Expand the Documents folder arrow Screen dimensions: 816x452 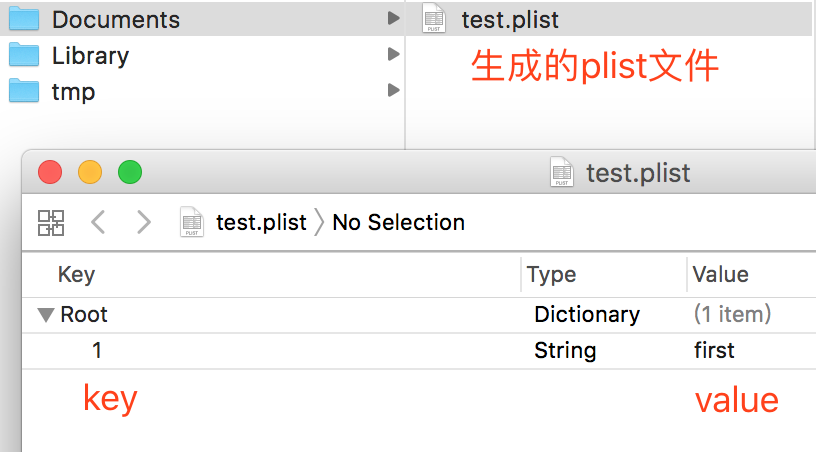coord(393,19)
